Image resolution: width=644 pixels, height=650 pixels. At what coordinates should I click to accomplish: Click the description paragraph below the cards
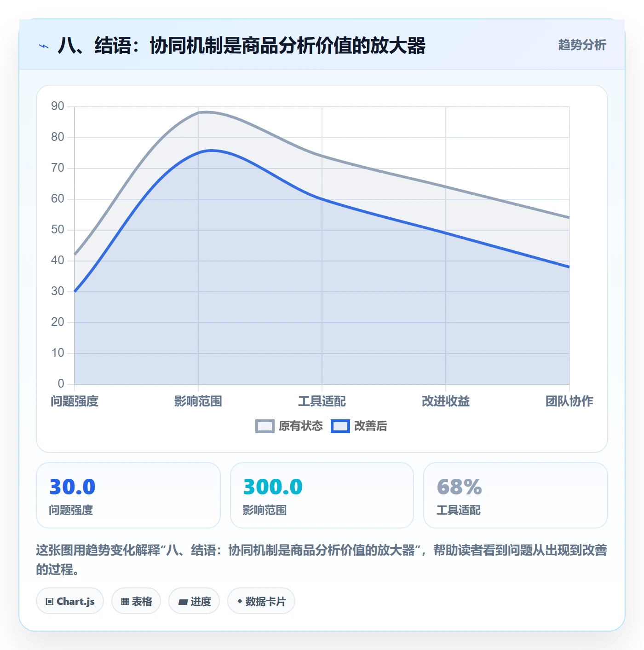coord(322,560)
